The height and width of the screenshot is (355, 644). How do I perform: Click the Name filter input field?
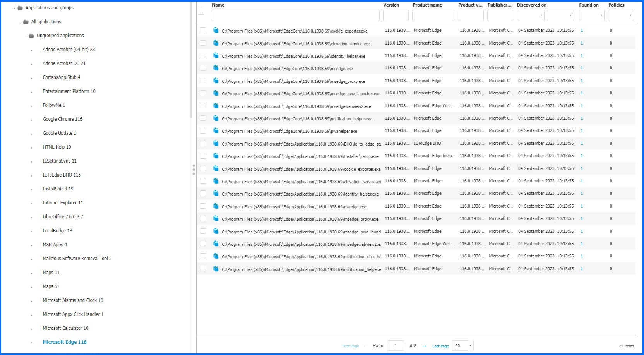click(x=295, y=15)
